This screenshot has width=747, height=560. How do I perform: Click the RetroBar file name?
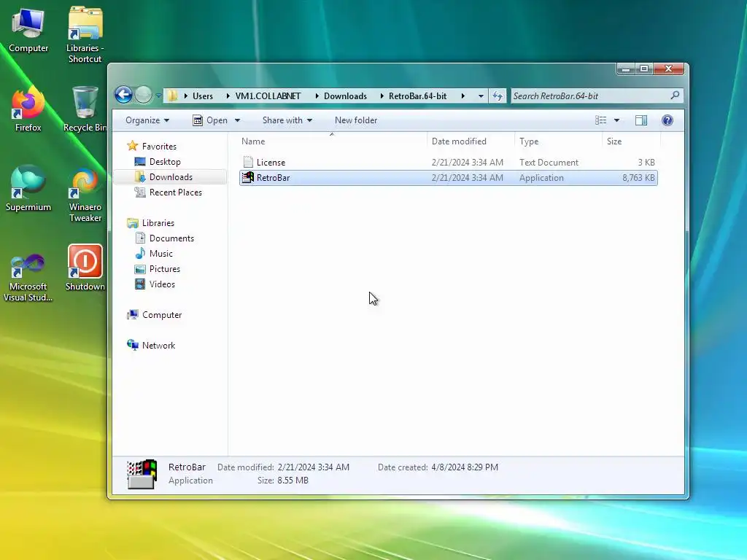[273, 178]
